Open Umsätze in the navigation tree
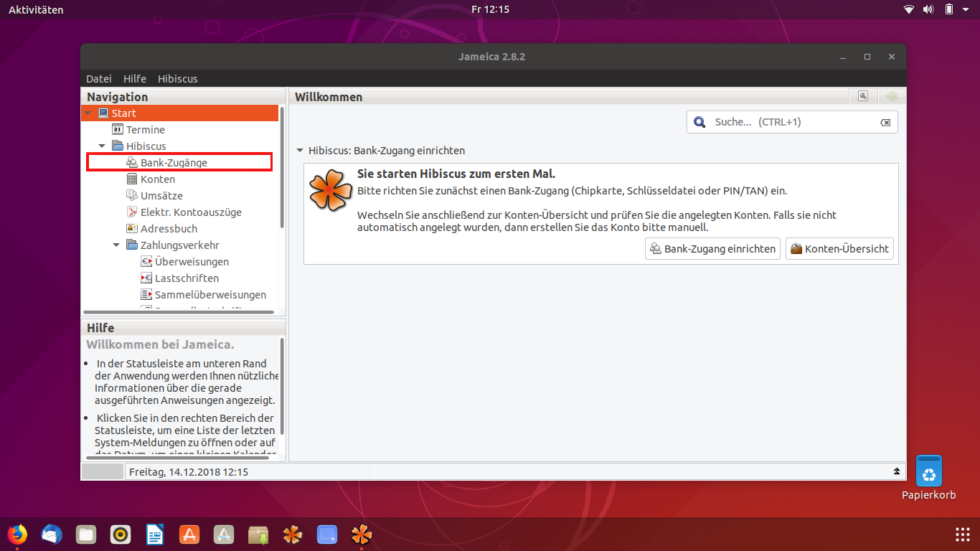This screenshot has width=980, height=551. (x=154, y=196)
